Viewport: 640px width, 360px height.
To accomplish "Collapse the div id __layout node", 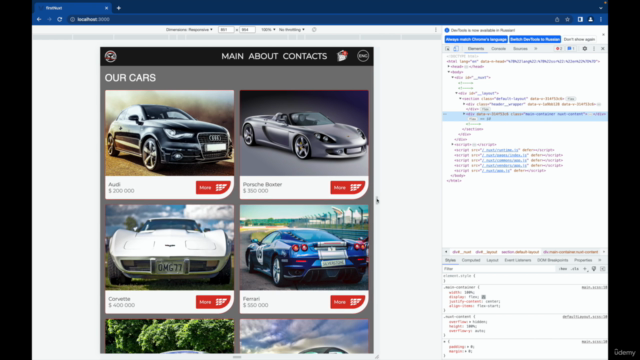I will (456, 93).
